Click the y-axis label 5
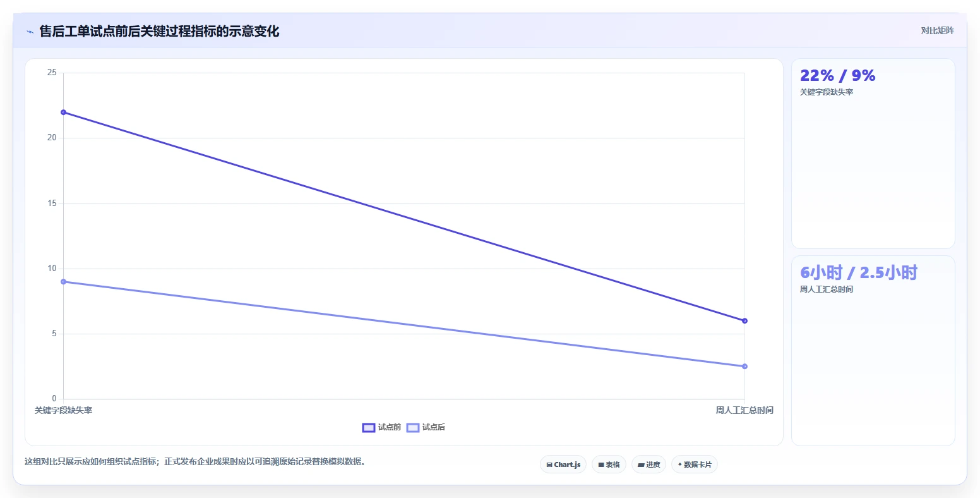Viewport: 980px width, 498px height. click(x=54, y=334)
